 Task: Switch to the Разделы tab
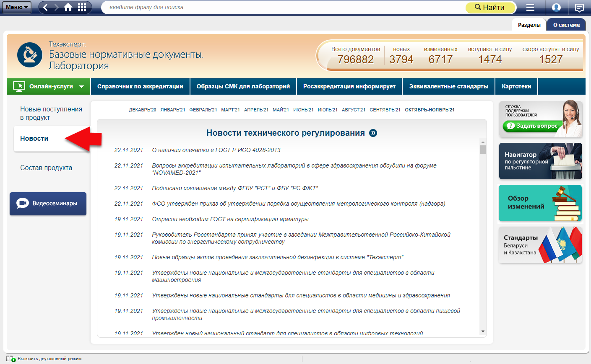(529, 25)
